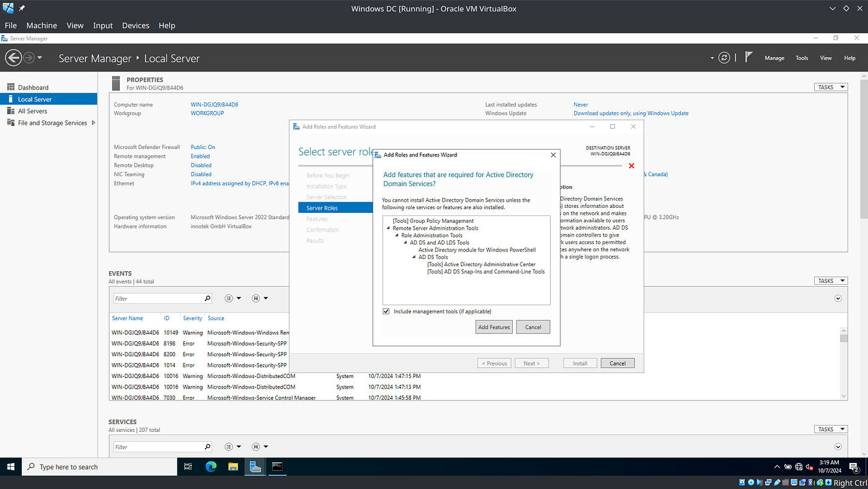Click the taskbar search box
Screen dimensions: 868x489
[x=100, y=467]
